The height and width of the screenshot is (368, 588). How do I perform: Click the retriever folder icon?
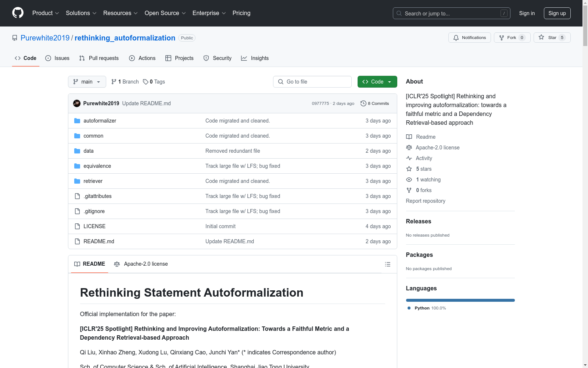pyautogui.click(x=77, y=181)
